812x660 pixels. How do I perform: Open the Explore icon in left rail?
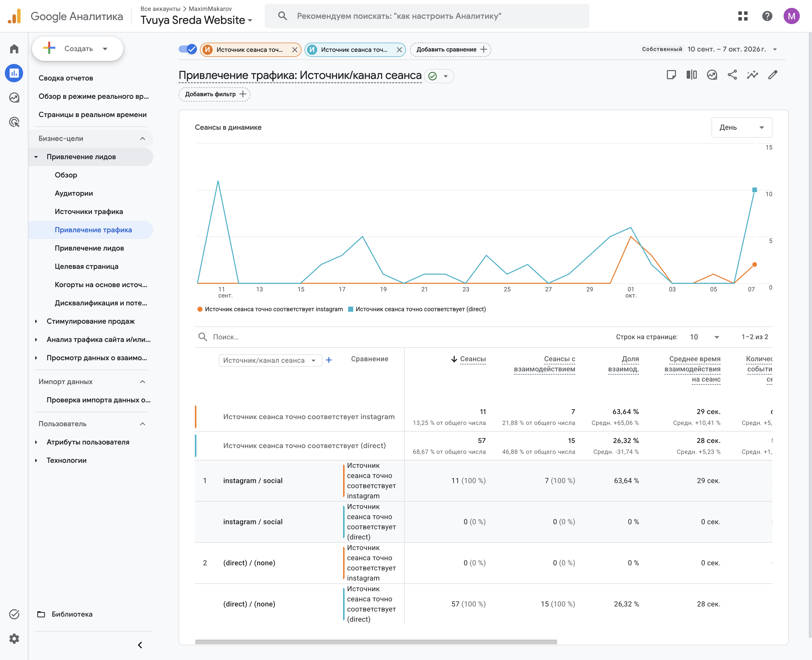(x=14, y=98)
